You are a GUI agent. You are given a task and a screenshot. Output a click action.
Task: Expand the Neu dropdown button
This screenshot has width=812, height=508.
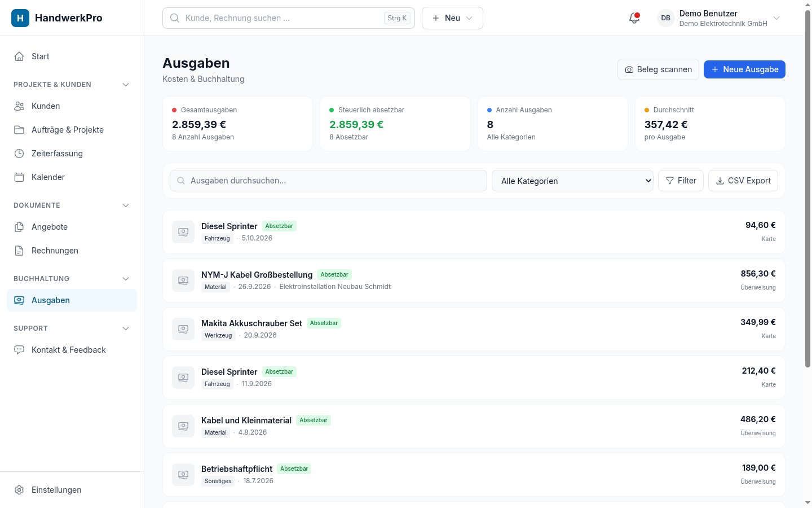point(452,18)
